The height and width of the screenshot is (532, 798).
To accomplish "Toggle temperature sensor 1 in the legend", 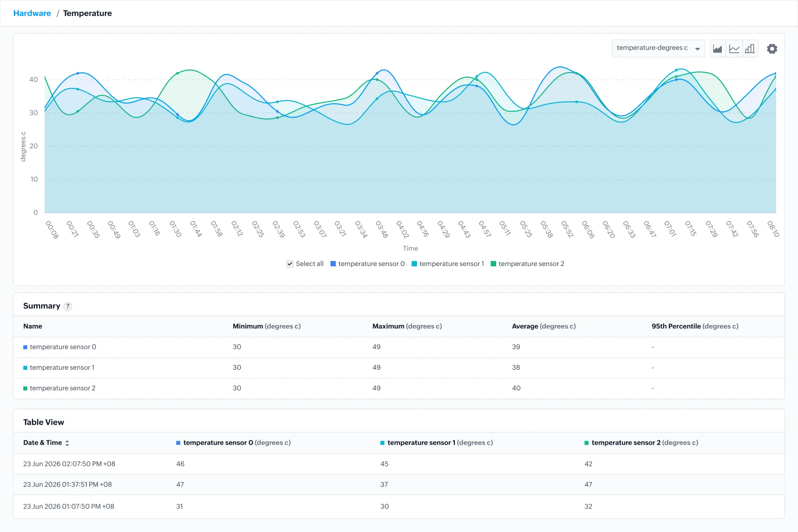I will pos(448,264).
